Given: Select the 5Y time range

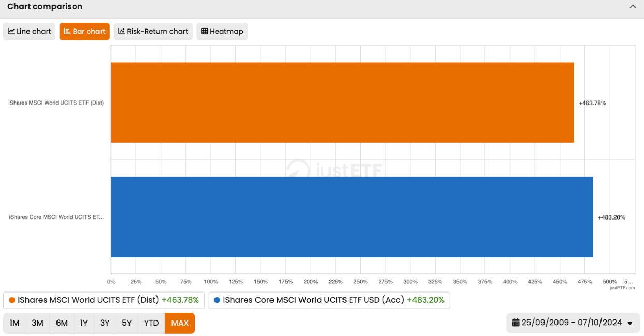Looking at the screenshot, I should 127,323.
